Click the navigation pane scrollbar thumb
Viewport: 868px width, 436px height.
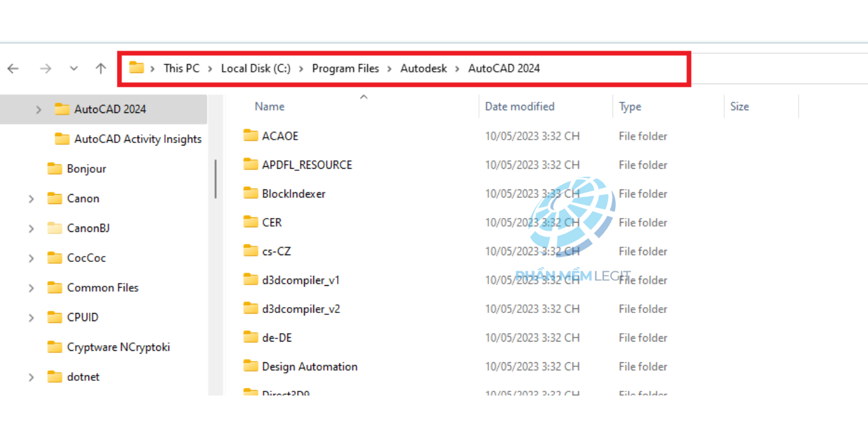coord(216,179)
